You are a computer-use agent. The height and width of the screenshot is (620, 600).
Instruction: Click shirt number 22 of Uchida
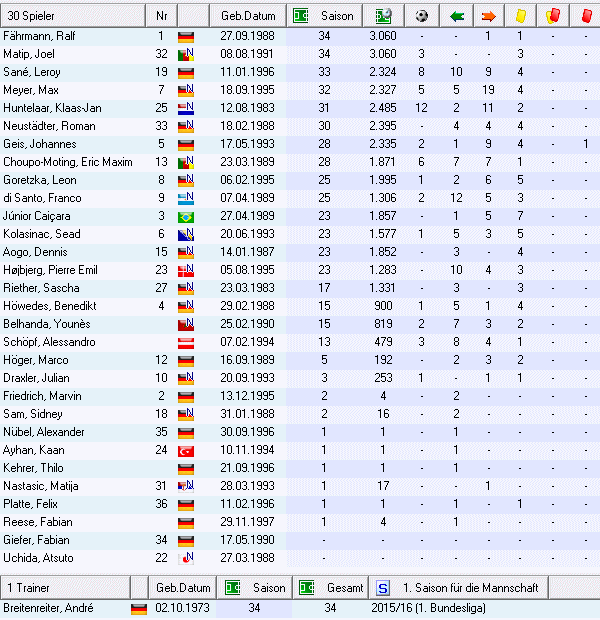click(x=161, y=558)
